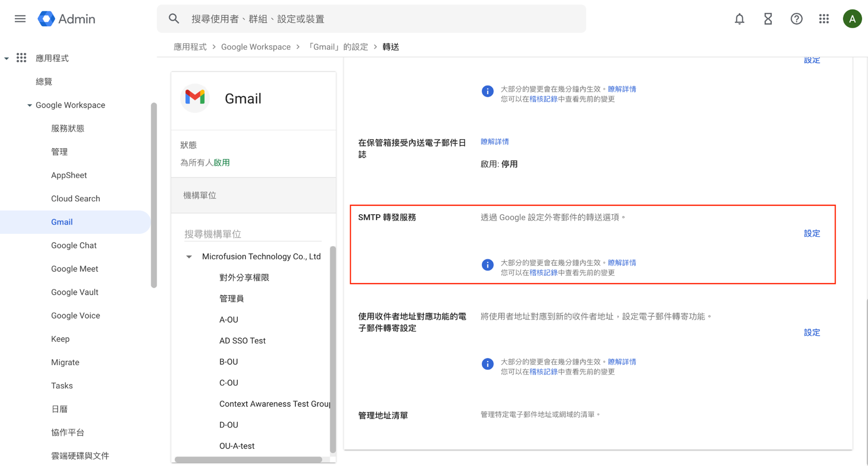Click the Google Admin logo
Image resolution: width=868 pixels, height=466 pixels.
(x=66, y=19)
